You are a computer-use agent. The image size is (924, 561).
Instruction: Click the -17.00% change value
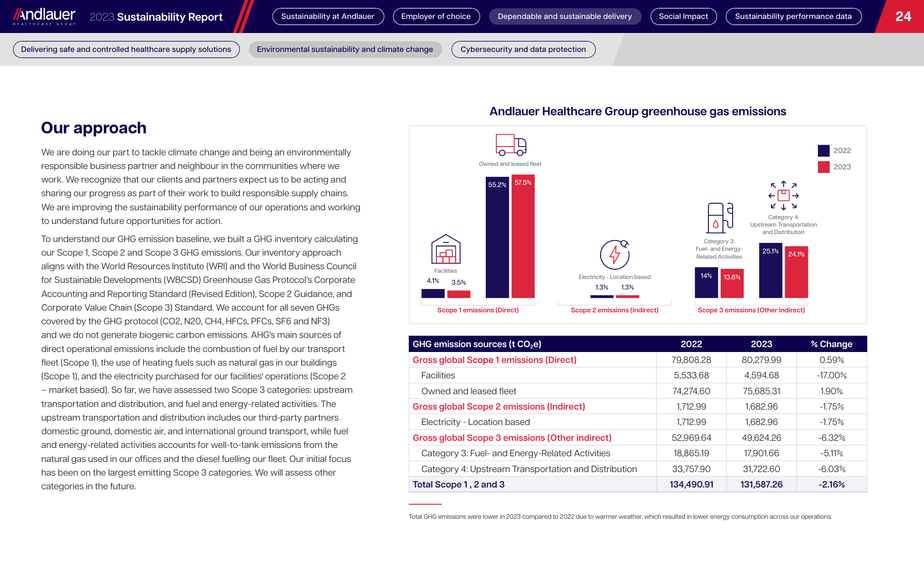coord(832,375)
